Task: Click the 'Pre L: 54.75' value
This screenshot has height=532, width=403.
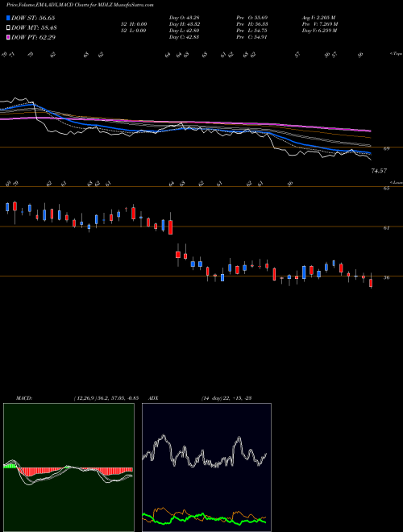Action: (x=251, y=31)
